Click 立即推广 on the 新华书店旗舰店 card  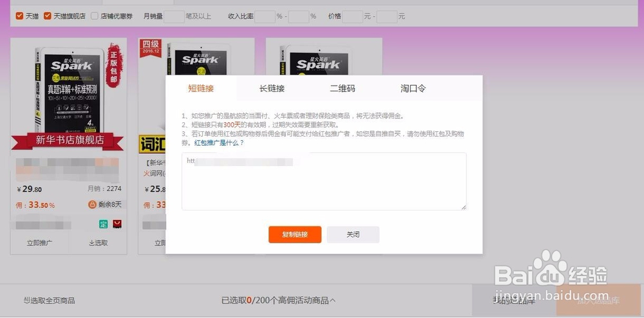pos(39,243)
